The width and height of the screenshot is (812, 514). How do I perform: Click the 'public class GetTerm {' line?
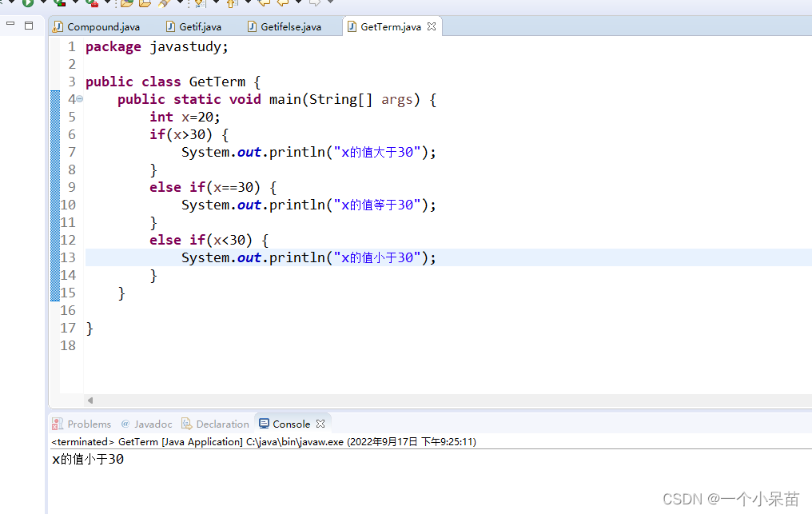(x=173, y=82)
